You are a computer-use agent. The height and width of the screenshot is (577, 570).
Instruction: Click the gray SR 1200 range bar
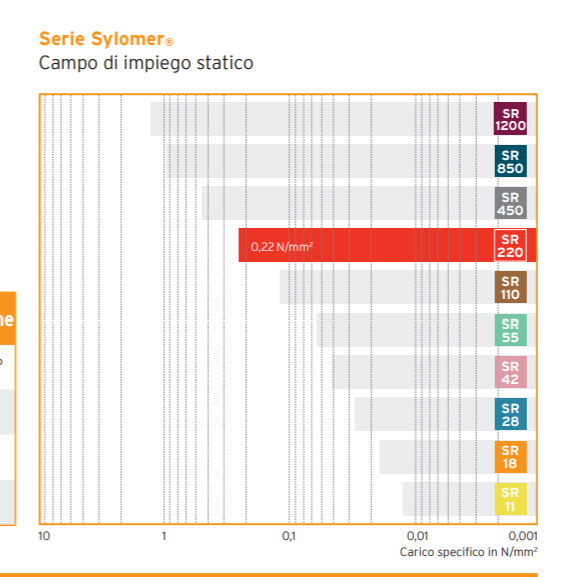343,119
